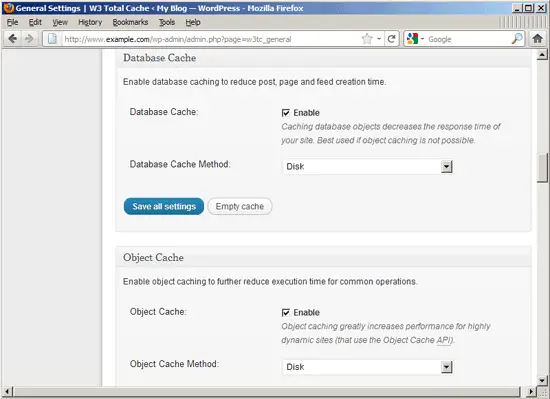Open the File menu
The height and width of the screenshot is (399, 550).
12,22
